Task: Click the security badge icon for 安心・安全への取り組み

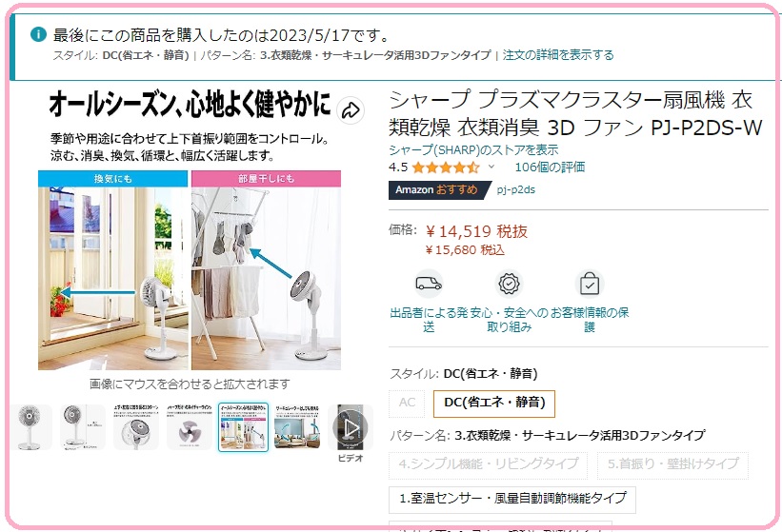Action: (509, 284)
